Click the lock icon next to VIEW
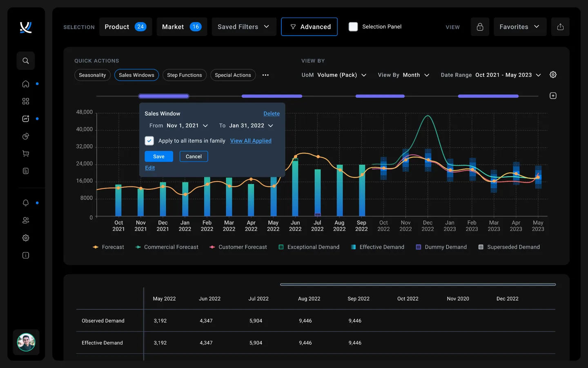This screenshot has width=588, height=368. [x=480, y=27]
